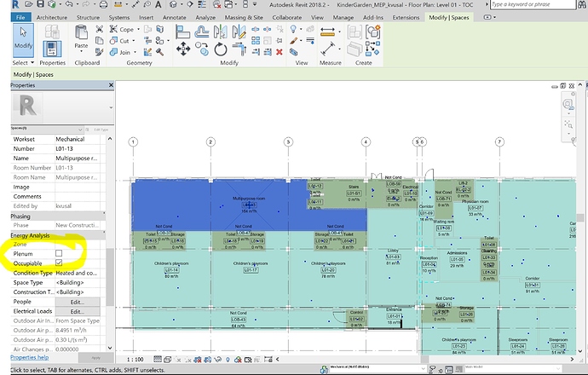Click the Number field value L01-13

pyautogui.click(x=78, y=148)
